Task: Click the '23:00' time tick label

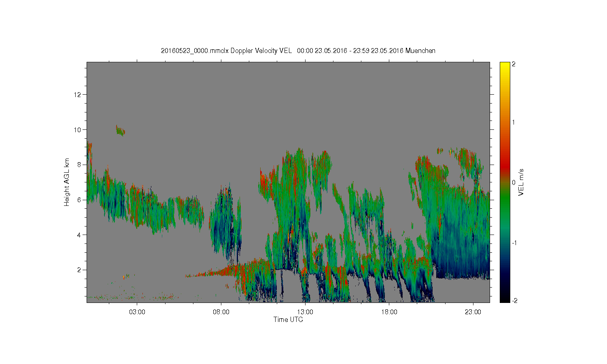Action: coord(473,312)
